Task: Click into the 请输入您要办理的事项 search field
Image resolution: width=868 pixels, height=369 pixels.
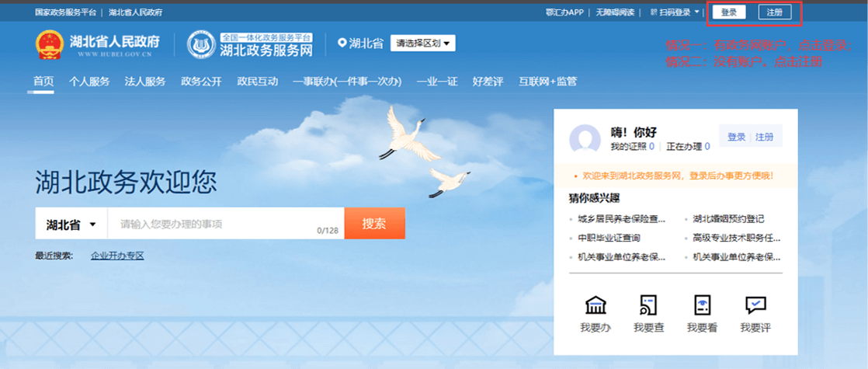Action: point(226,224)
